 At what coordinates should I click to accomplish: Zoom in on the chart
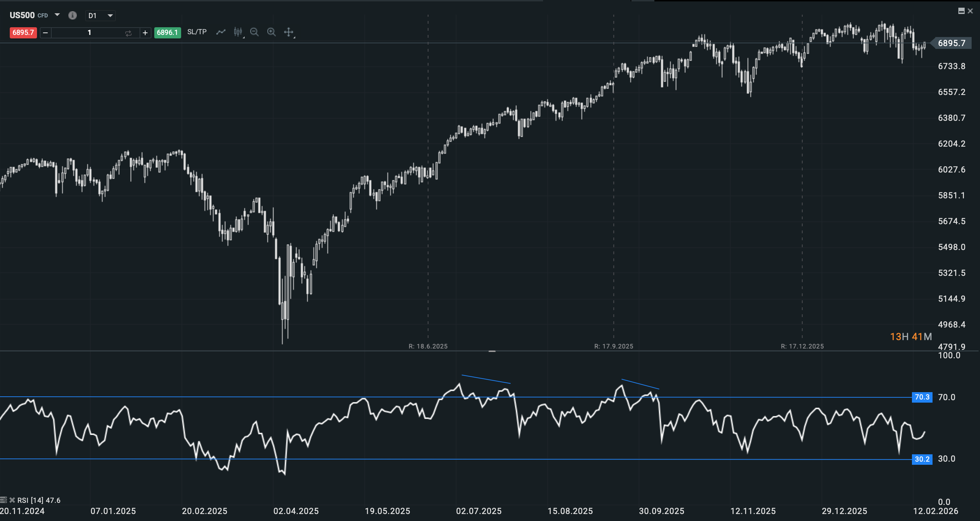click(272, 32)
